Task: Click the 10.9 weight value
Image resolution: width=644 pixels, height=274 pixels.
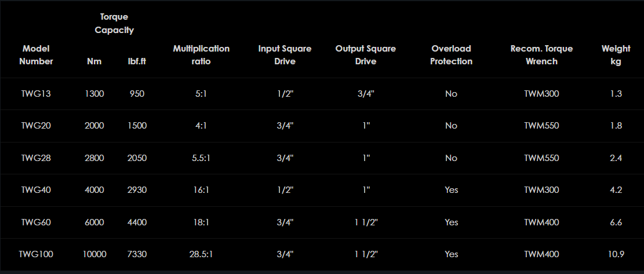Action: click(x=616, y=254)
